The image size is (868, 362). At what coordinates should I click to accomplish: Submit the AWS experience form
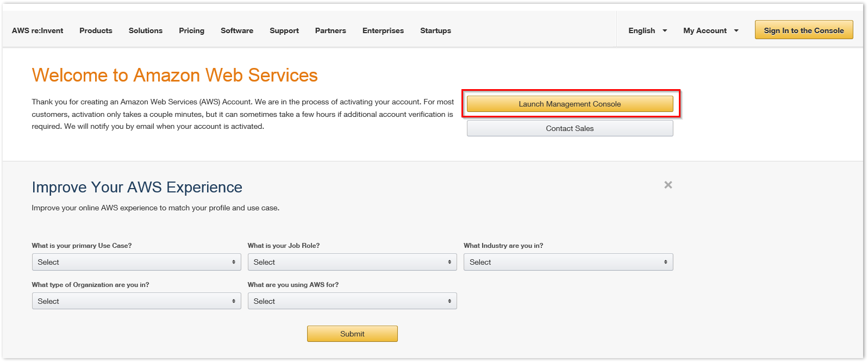[352, 334]
